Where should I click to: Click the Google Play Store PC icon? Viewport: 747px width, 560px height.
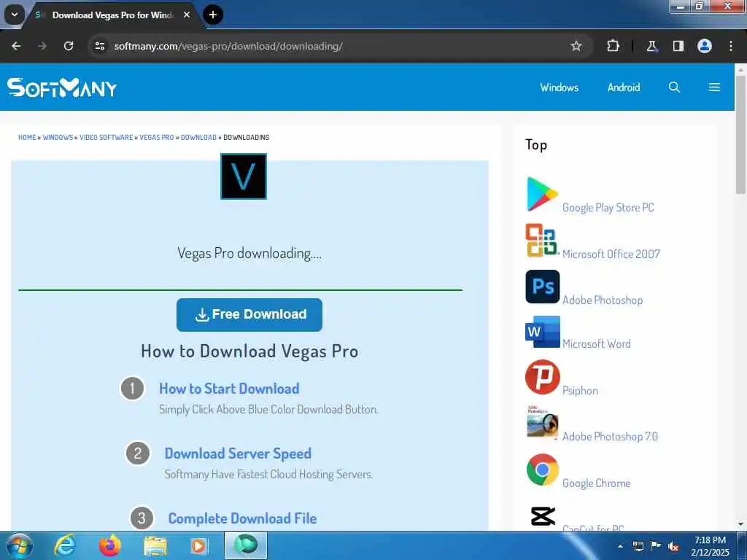[x=542, y=194]
